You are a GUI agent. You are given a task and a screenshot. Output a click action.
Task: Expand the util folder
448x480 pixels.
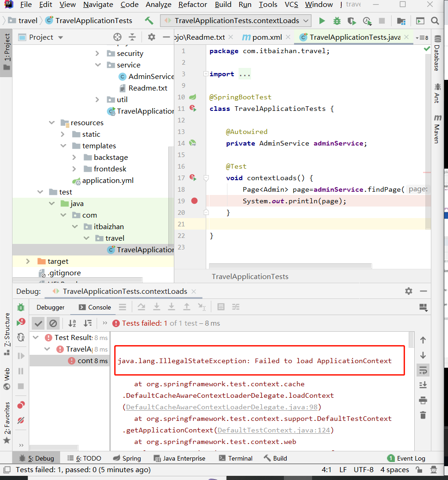click(97, 99)
